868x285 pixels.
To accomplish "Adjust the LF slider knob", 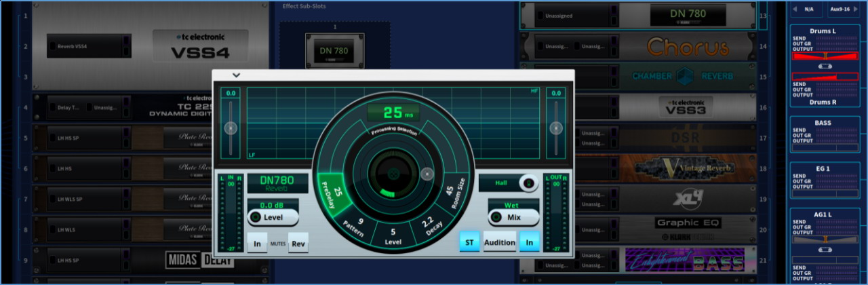I will [x=231, y=128].
